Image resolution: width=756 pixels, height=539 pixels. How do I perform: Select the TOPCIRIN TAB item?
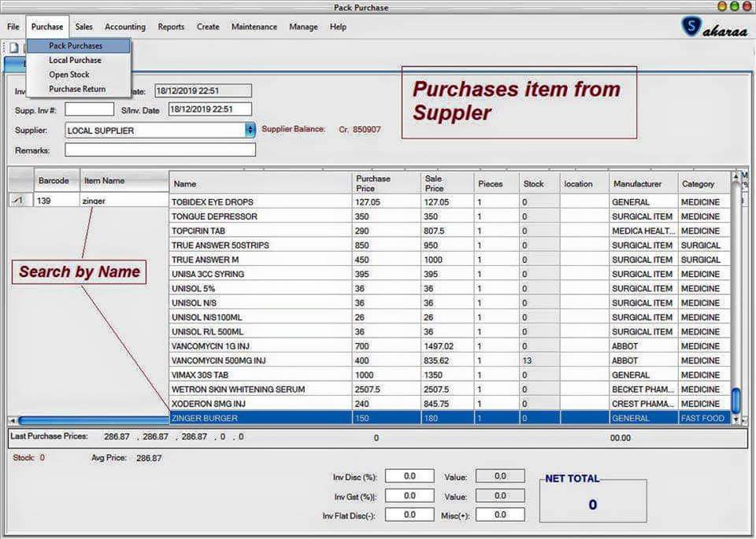[450, 231]
